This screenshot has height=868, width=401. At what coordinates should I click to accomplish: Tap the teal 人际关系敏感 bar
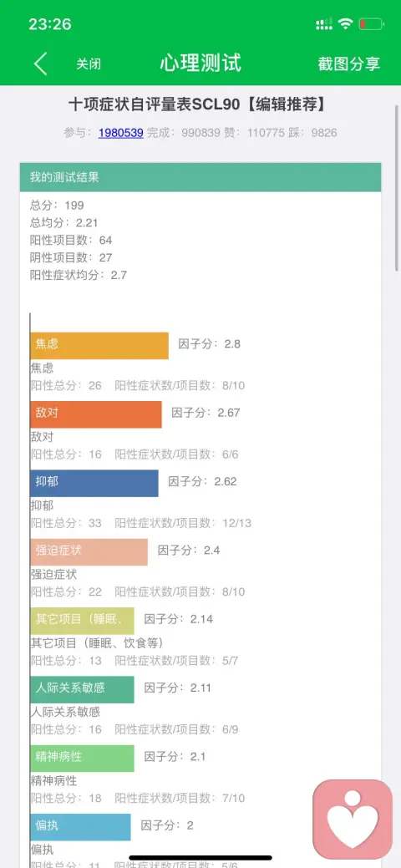coord(82,689)
